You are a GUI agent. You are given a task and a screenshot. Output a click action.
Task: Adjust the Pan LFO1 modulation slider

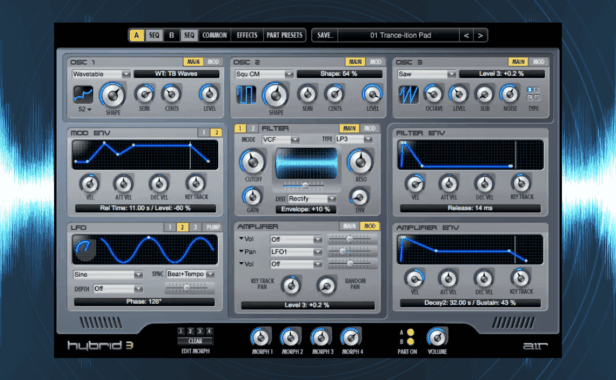(351, 251)
